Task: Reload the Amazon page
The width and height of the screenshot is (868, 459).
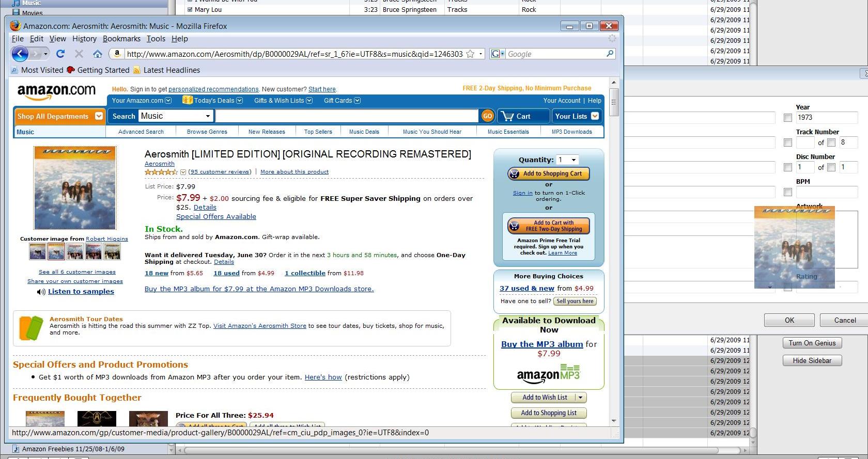Action: 60,54
